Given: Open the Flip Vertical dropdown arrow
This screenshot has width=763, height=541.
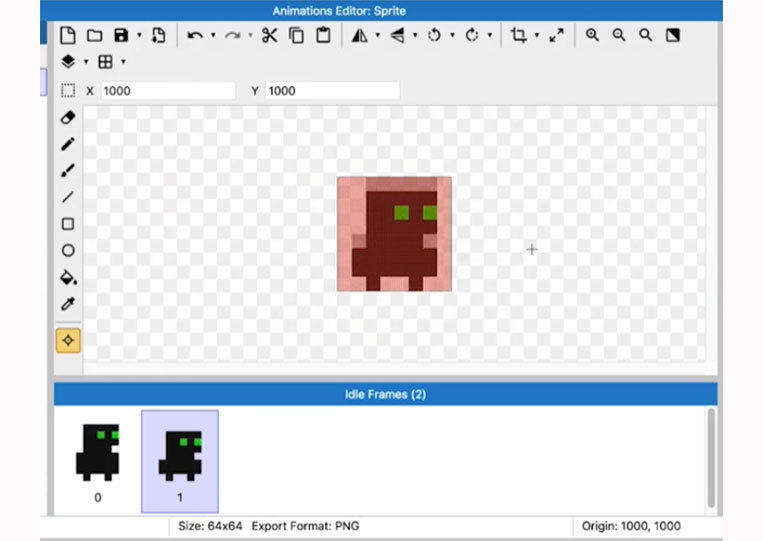Looking at the screenshot, I should point(415,36).
